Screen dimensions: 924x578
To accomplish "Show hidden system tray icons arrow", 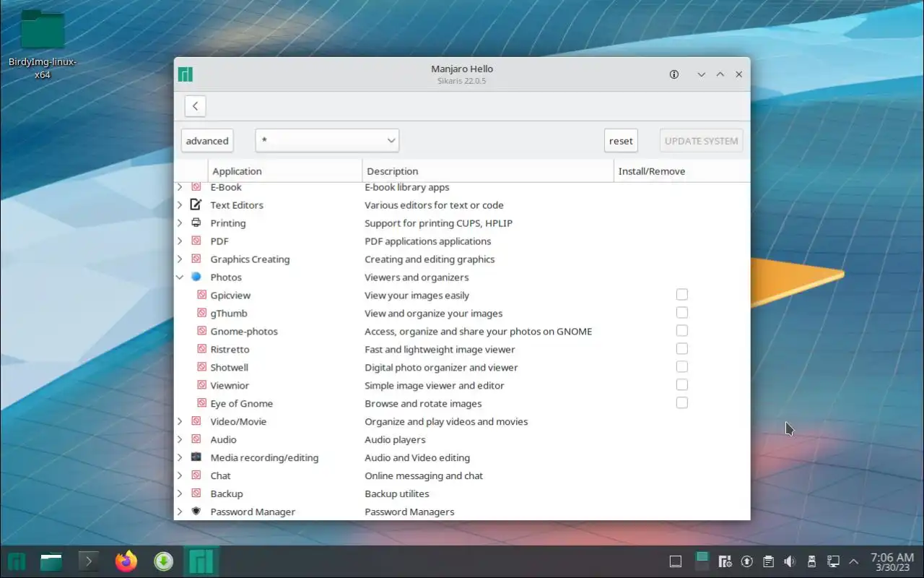I will [x=855, y=561].
